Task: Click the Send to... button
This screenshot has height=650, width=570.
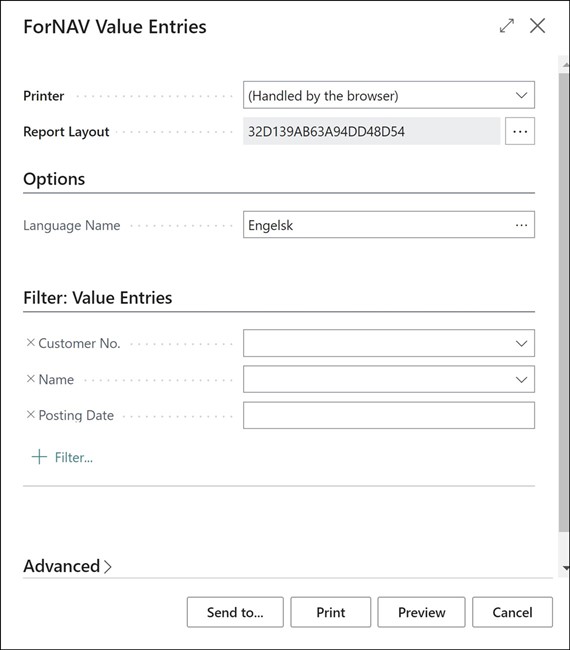Action: click(235, 612)
